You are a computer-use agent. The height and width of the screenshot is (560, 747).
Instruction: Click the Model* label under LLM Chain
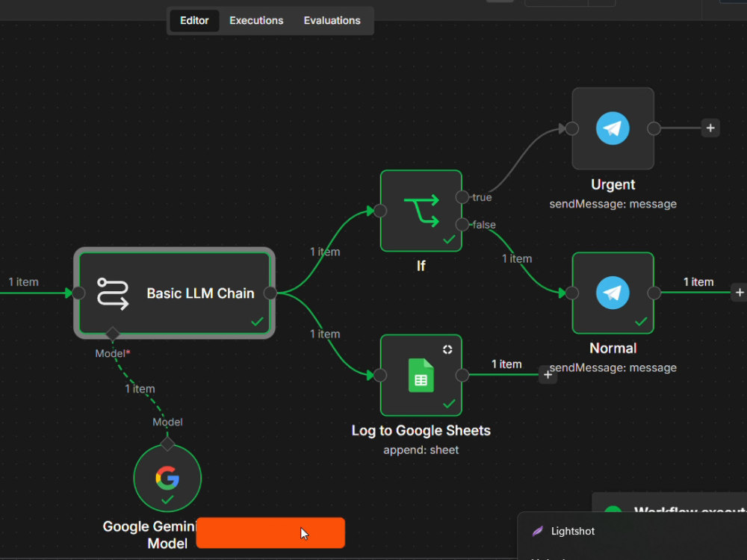(x=113, y=353)
